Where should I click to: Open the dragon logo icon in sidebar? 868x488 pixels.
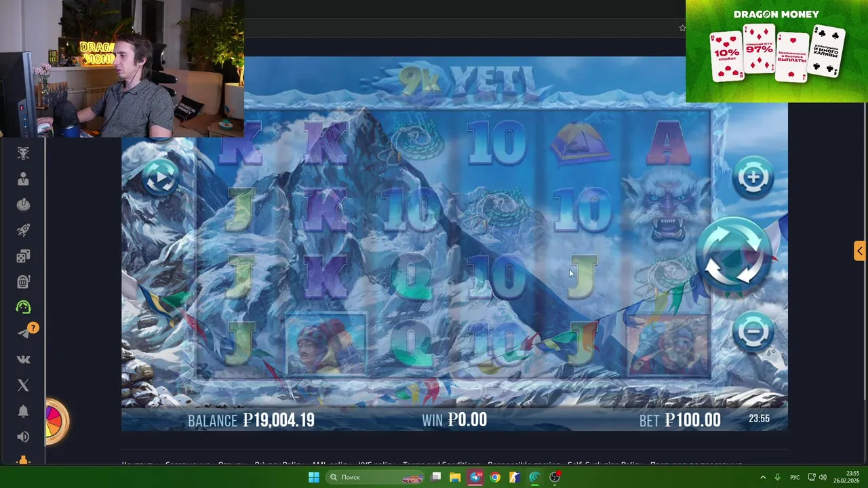(23, 153)
